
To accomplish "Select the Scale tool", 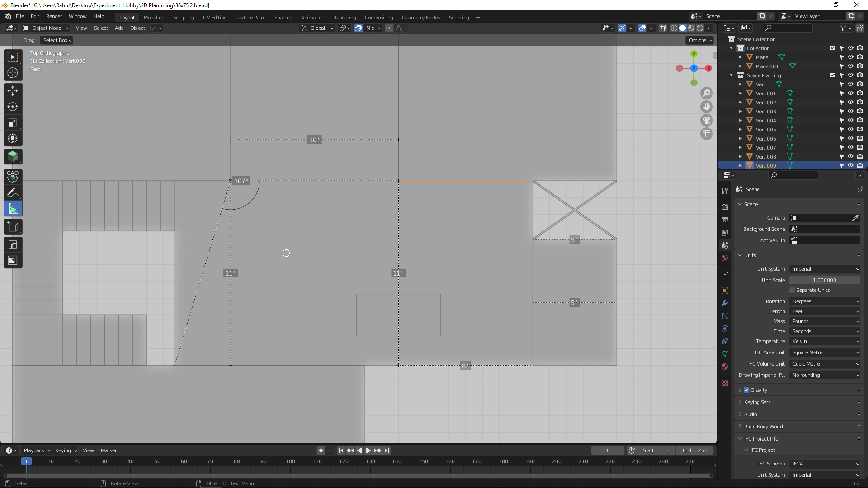I will (x=13, y=122).
